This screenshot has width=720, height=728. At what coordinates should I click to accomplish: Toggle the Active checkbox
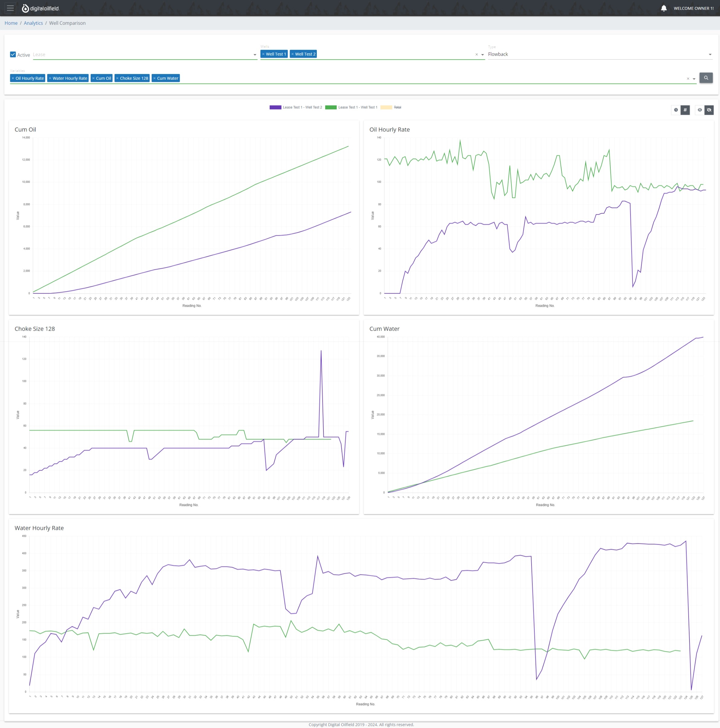coord(13,55)
